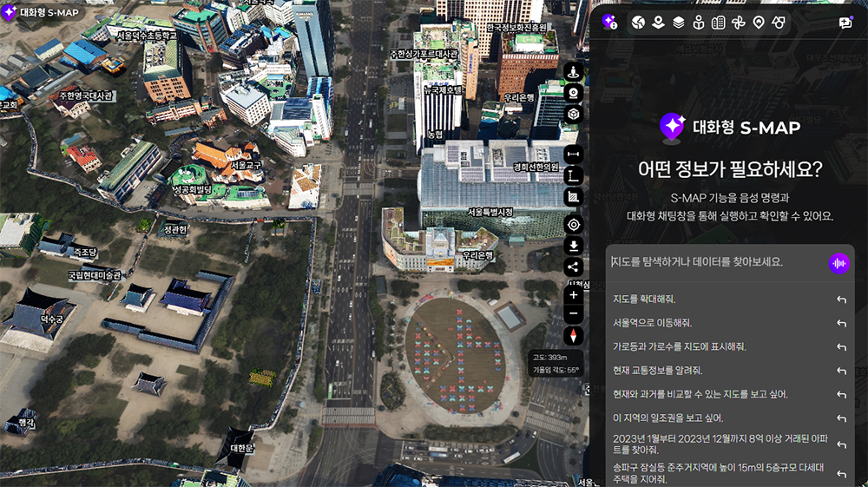Select the area measurement tool
868x487 pixels.
click(x=573, y=196)
